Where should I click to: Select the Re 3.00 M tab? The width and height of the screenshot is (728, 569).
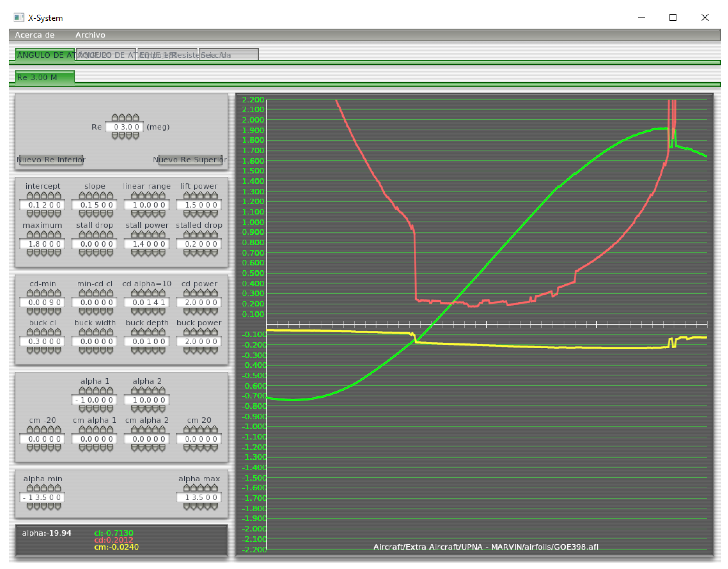point(45,77)
